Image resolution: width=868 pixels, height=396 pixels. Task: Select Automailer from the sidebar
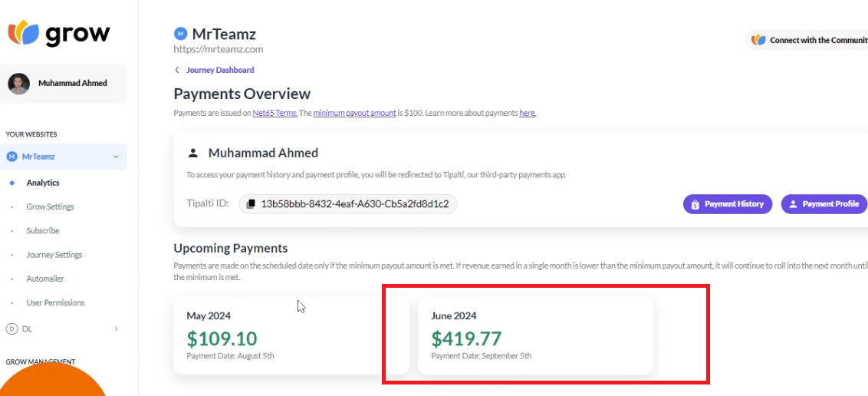44,279
